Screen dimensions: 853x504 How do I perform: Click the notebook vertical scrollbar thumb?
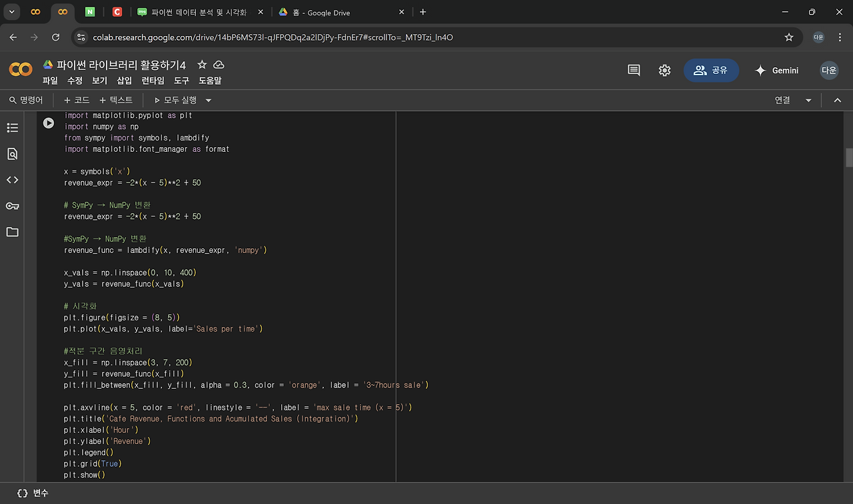point(849,157)
